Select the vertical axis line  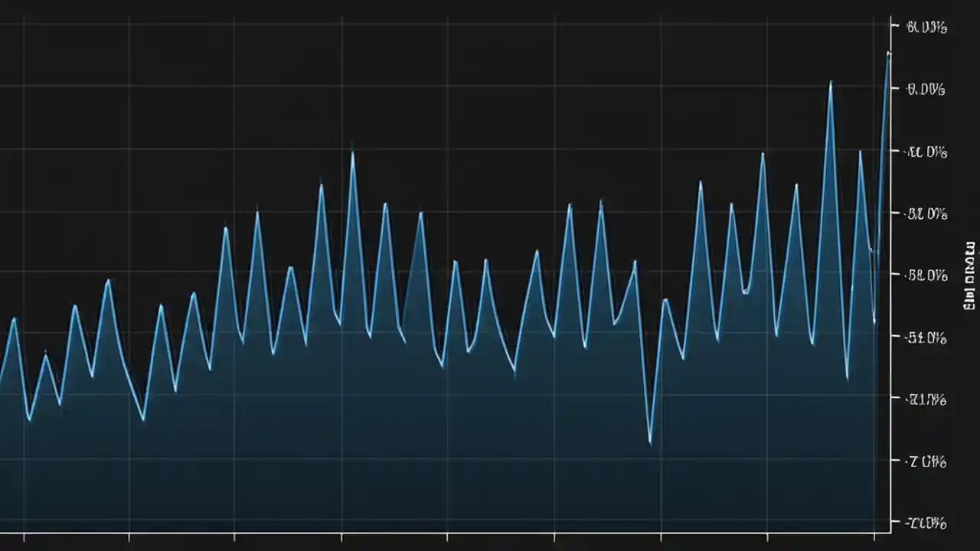pos(890,275)
